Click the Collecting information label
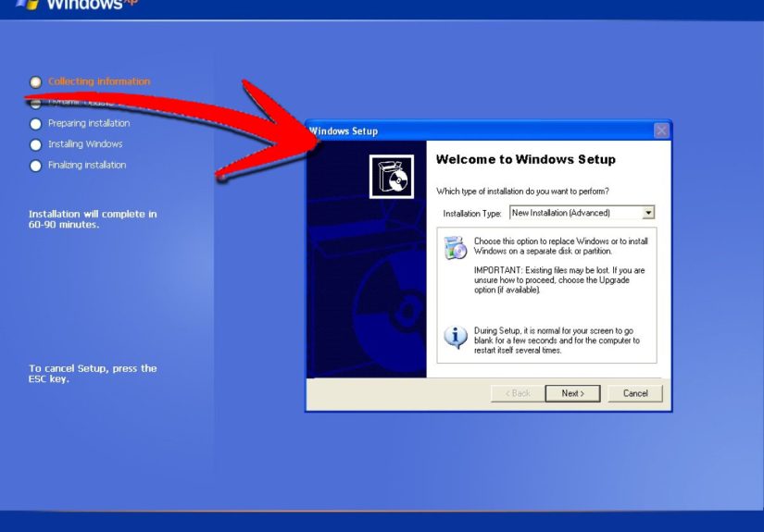 [99, 81]
